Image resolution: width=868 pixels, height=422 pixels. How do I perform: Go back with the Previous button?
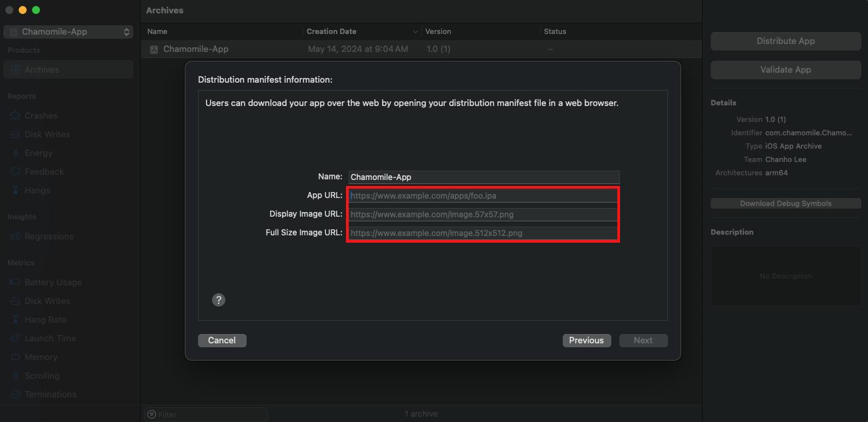[586, 340]
